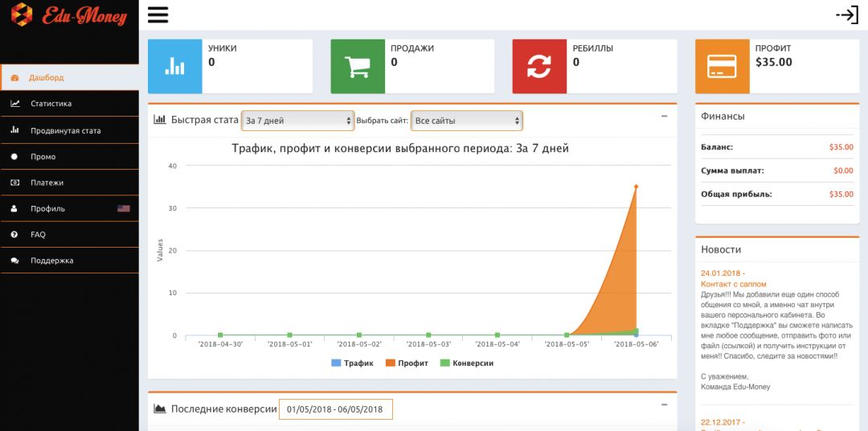Image resolution: width=868 pixels, height=431 pixels.
Task: Click the Финансы panel heading
Action: pyautogui.click(x=723, y=117)
